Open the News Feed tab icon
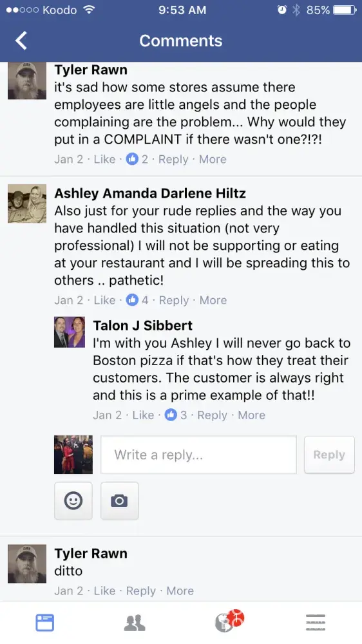Image resolution: width=362 pixels, height=644 pixels. (45, 623)
